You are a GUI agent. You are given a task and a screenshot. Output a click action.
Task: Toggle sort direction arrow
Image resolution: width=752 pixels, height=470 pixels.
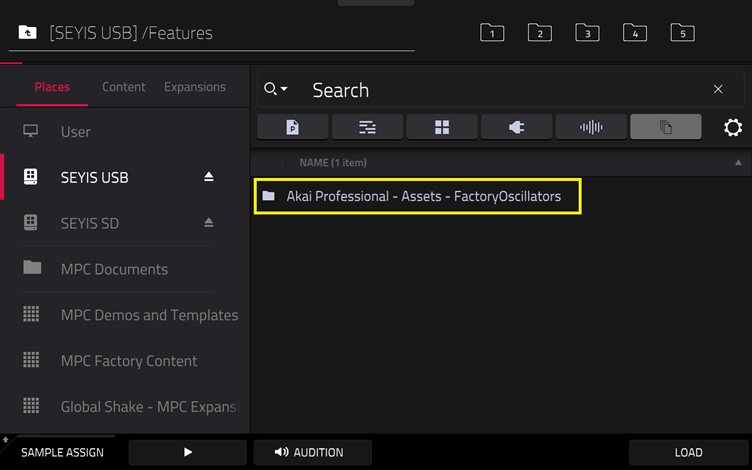[x=738, y=163]
